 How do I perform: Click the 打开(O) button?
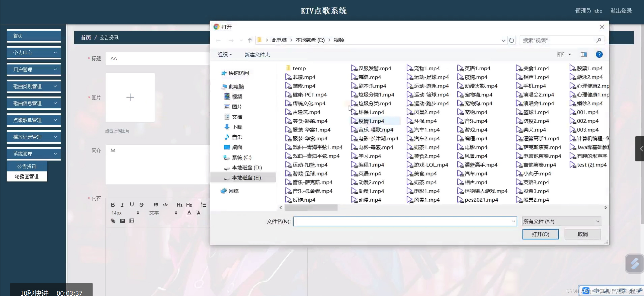click(x=540, y=234)
